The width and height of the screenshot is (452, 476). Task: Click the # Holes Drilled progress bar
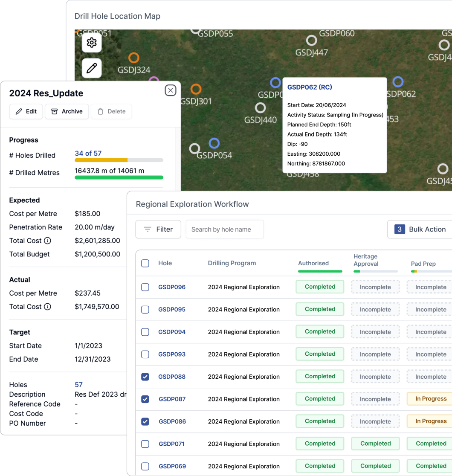pos(119,160)
